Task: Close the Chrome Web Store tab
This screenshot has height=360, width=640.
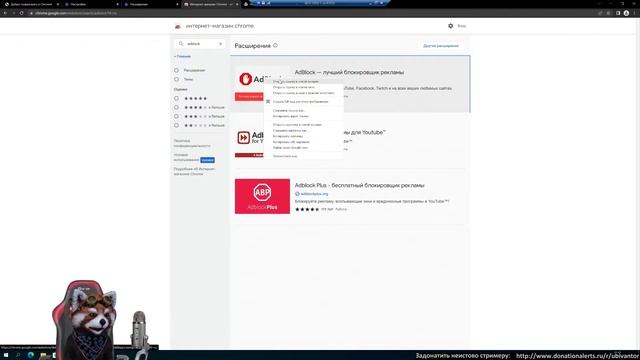Action: point(237,4)
